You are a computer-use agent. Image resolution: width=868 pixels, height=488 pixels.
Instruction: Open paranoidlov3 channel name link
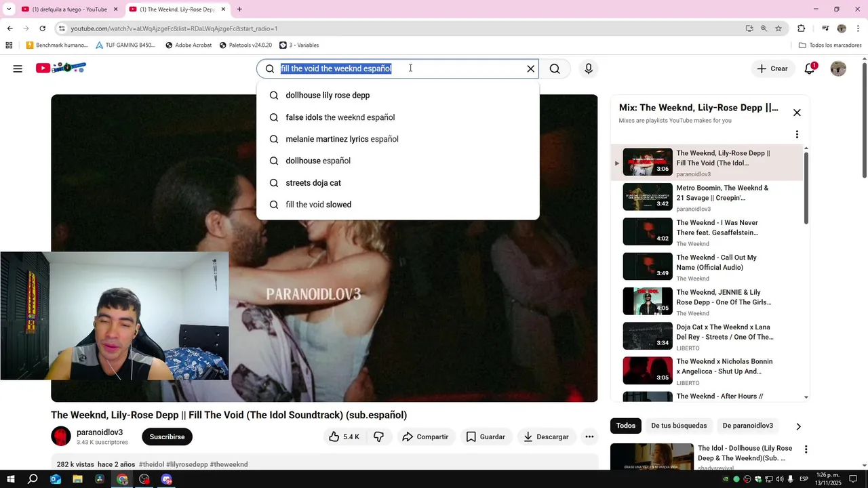point(100,432)
